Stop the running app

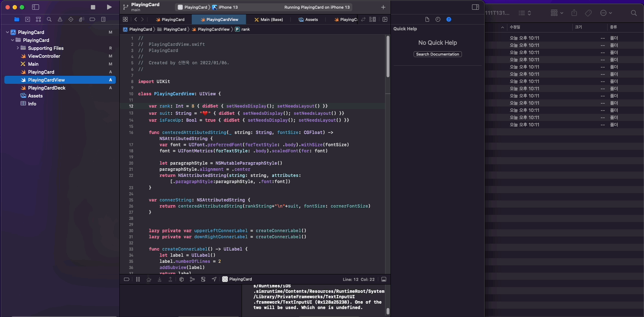[x=93, y=7]
